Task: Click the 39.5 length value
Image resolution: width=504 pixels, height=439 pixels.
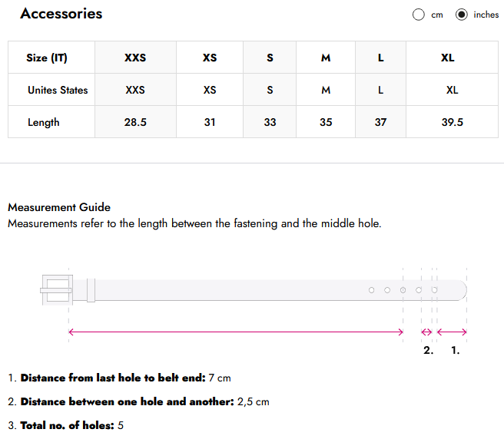Action: click(453, 122)
